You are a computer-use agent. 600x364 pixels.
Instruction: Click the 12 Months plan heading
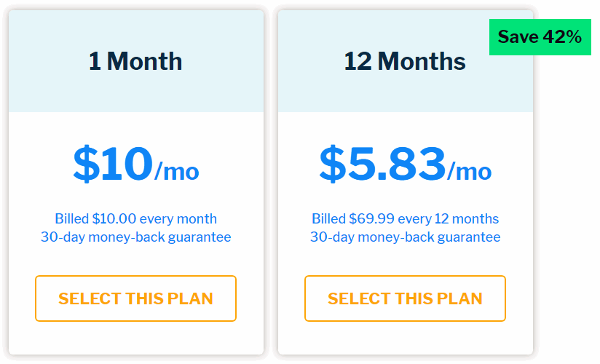tap(405, 61)
